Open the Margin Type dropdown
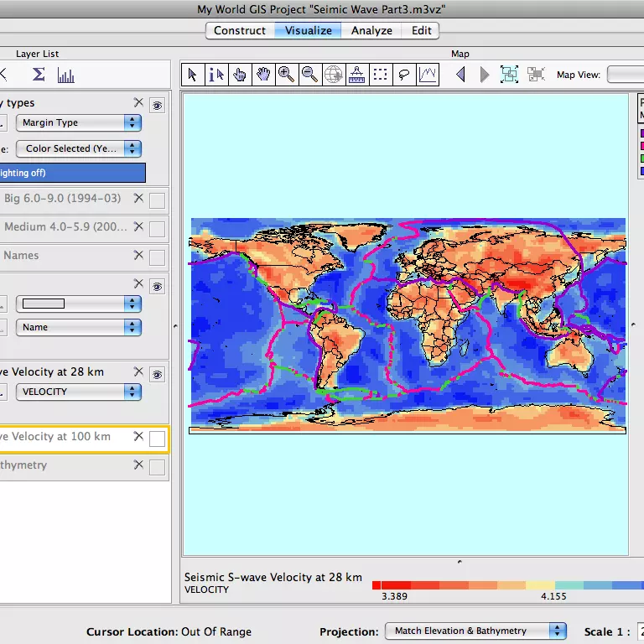 (x=78, y=122)
